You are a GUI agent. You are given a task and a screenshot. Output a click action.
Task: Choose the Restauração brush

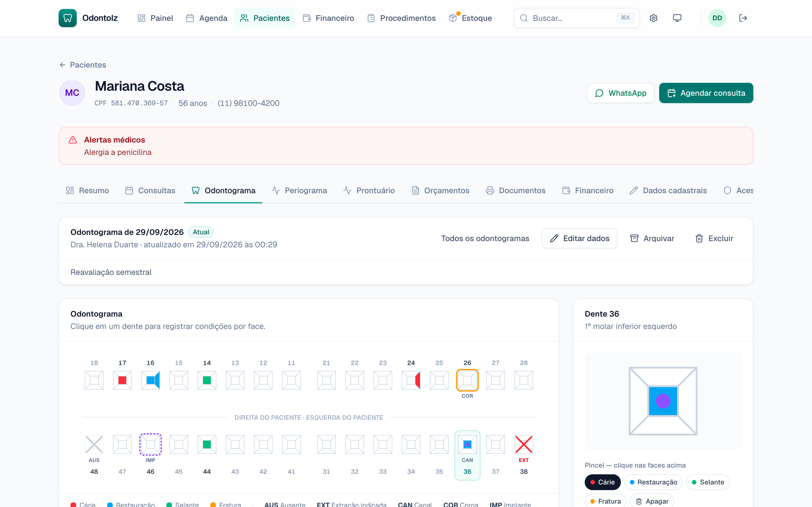click(653, 482)
